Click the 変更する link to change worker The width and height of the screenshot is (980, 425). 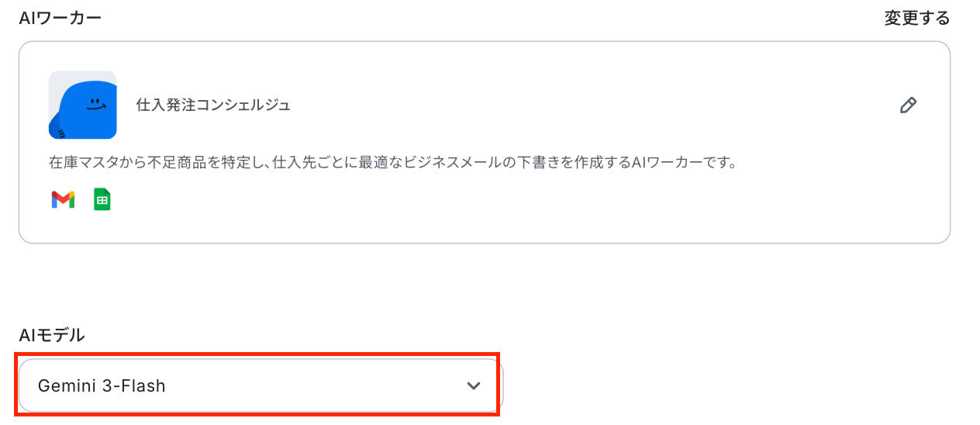point(917,18)
